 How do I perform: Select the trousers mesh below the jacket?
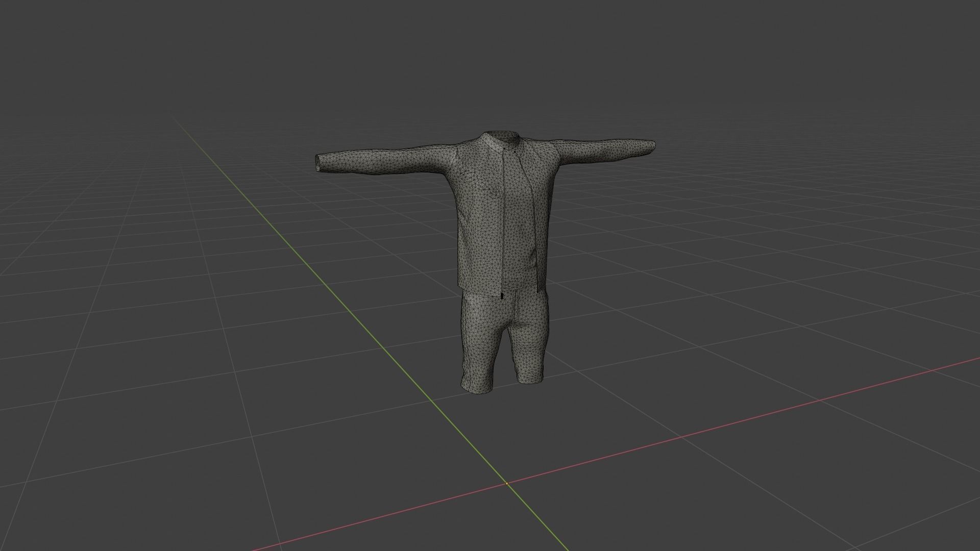pyautogui.click(x=504, y=341)
